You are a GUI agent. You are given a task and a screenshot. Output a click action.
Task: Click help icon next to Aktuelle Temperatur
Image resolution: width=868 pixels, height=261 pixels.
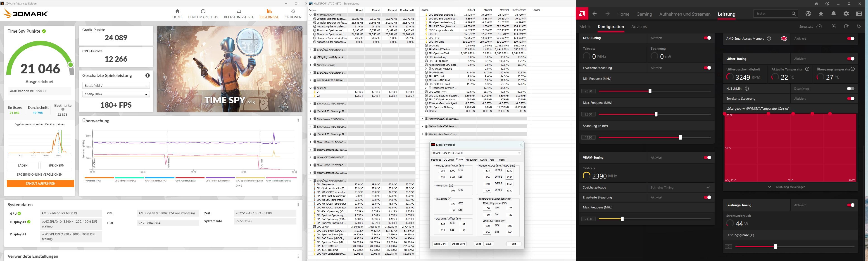point(807,69)
